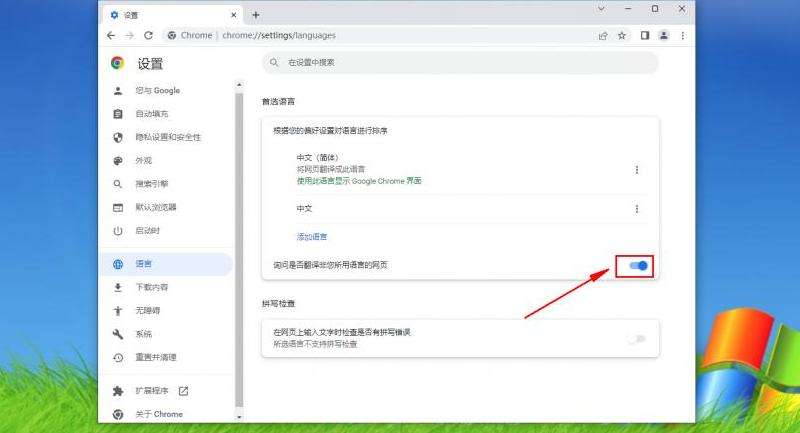Image resolution: width=800 pixels, height=433 pixels.
Task: Open the Chrome three-dot main menu
Action: coord(681,35)
